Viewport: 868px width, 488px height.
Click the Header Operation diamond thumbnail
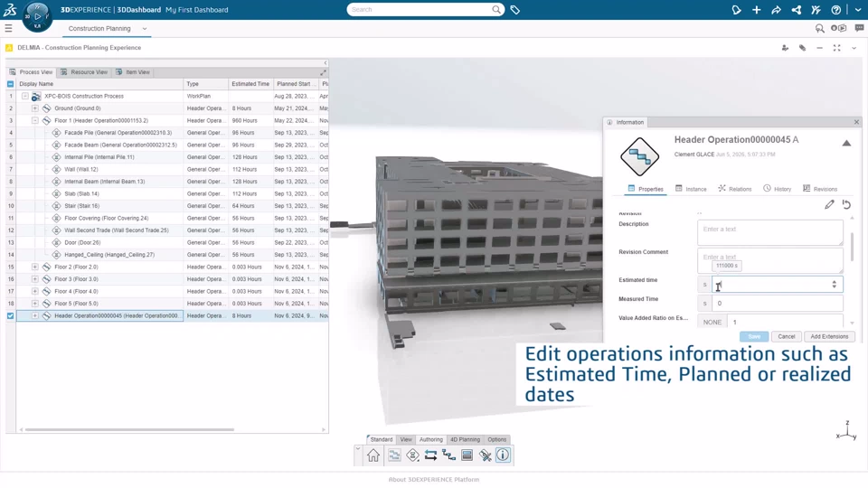click(x=639, y=156)
